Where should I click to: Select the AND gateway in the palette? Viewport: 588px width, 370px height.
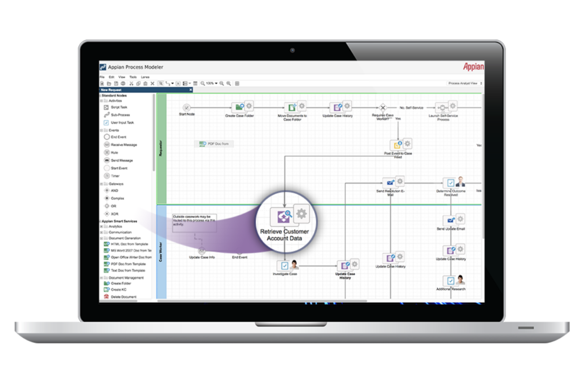(111, 190)
